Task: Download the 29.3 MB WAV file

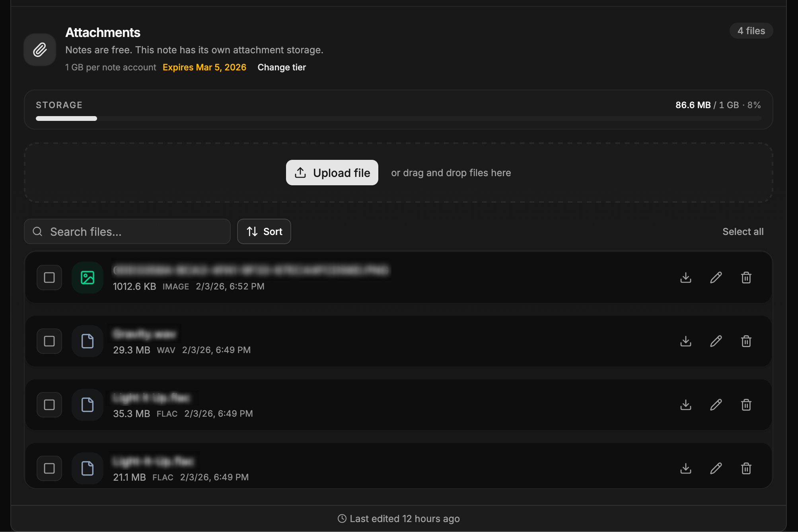Action: point(685,341)
